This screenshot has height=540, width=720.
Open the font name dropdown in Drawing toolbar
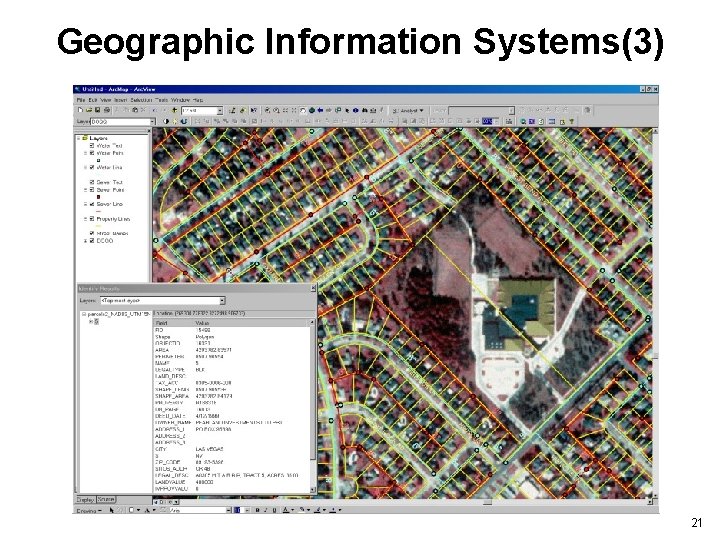coord(228,510)
